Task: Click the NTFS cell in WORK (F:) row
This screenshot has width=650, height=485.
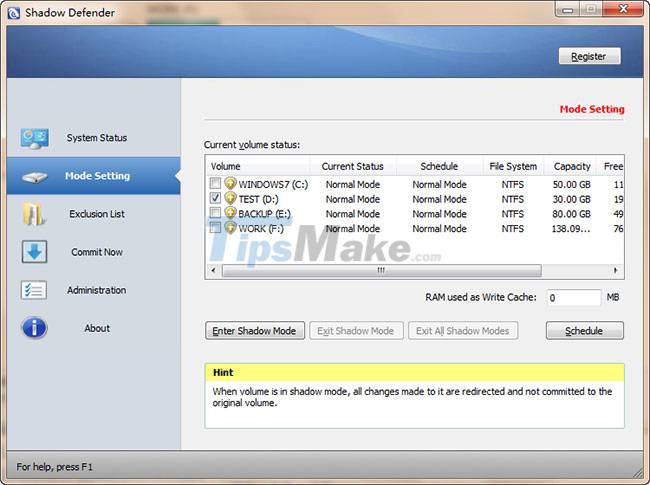Action: coord(513,229)
